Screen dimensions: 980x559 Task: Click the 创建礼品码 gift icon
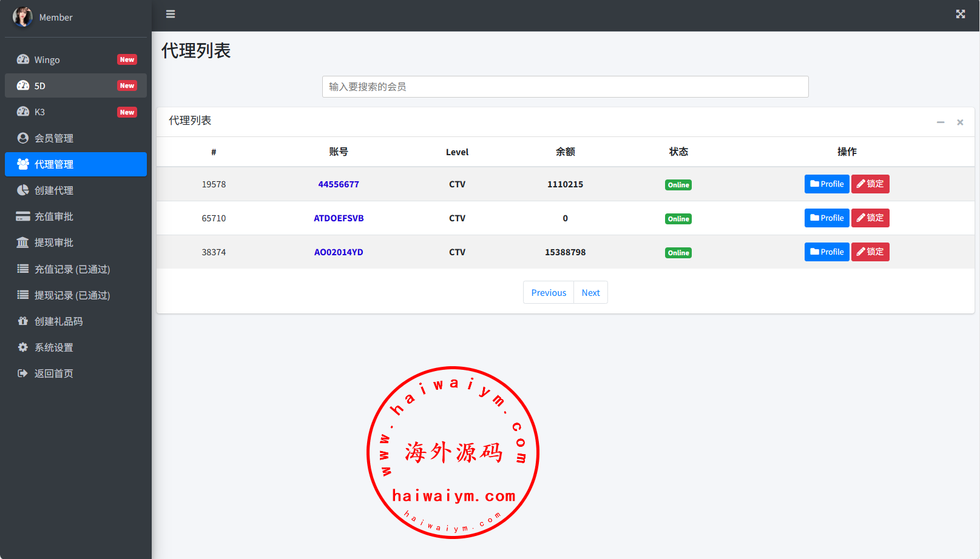tap(23, 321)
